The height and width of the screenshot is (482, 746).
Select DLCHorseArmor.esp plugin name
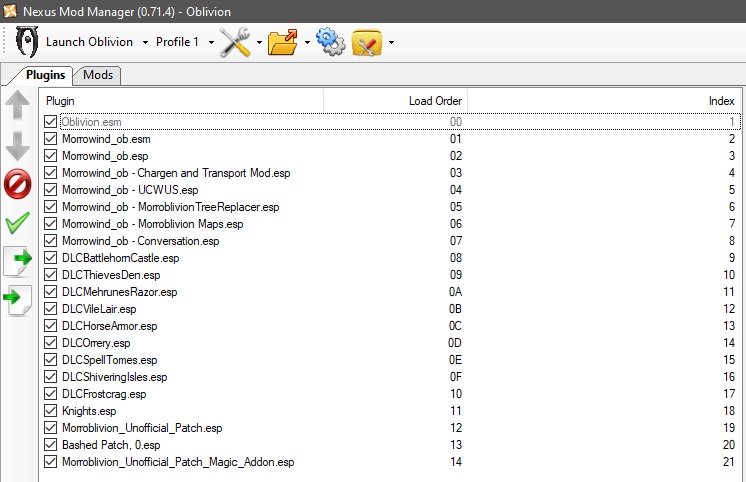(109, 326)
